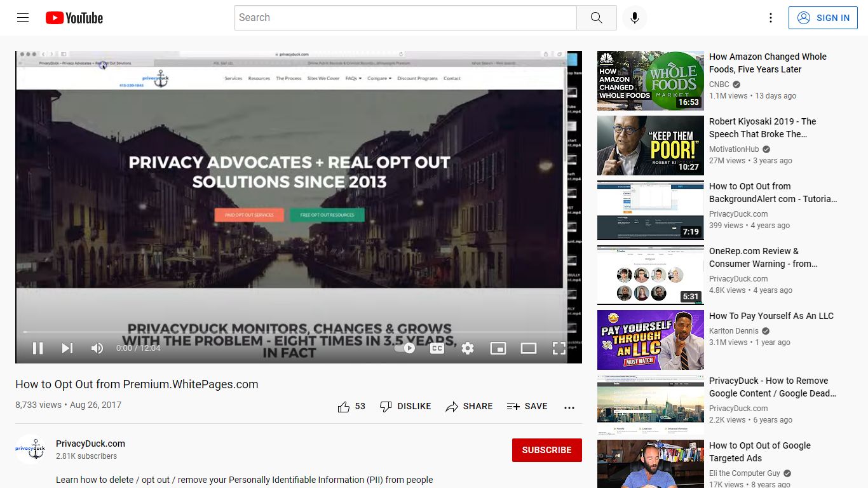The width and height of the screenshot is (868, 488).
Task: Start voice search with microphone icon
Action: click(634, 18)
